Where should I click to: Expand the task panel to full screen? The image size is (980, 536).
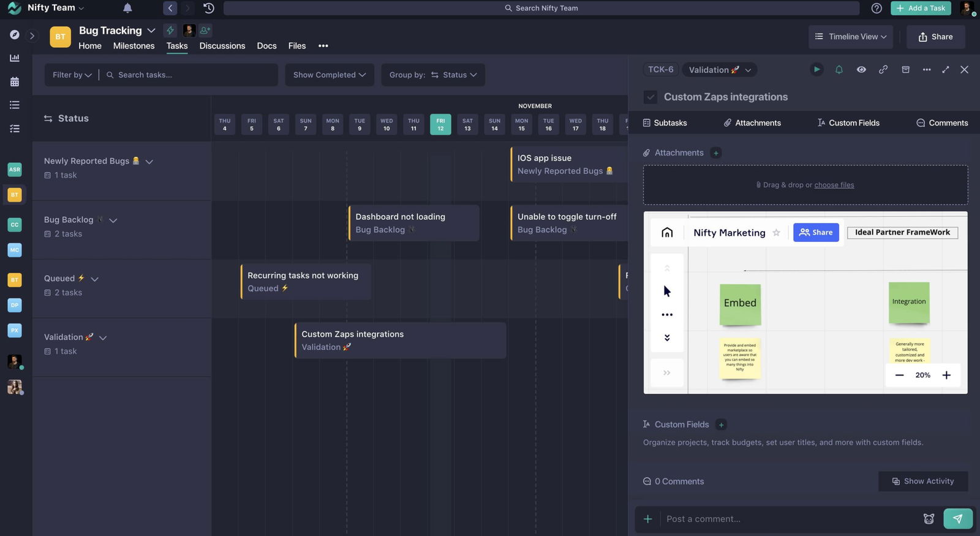pos(946,70)
